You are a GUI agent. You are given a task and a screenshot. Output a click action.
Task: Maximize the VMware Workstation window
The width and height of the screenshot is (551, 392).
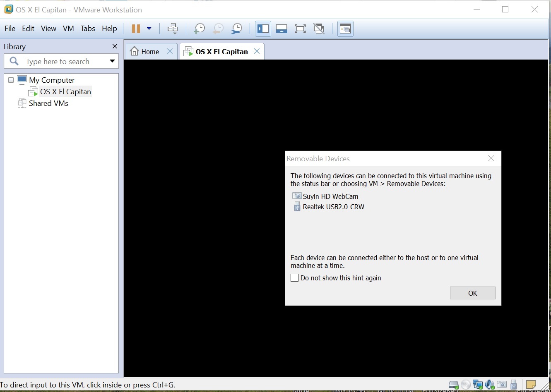505,9
